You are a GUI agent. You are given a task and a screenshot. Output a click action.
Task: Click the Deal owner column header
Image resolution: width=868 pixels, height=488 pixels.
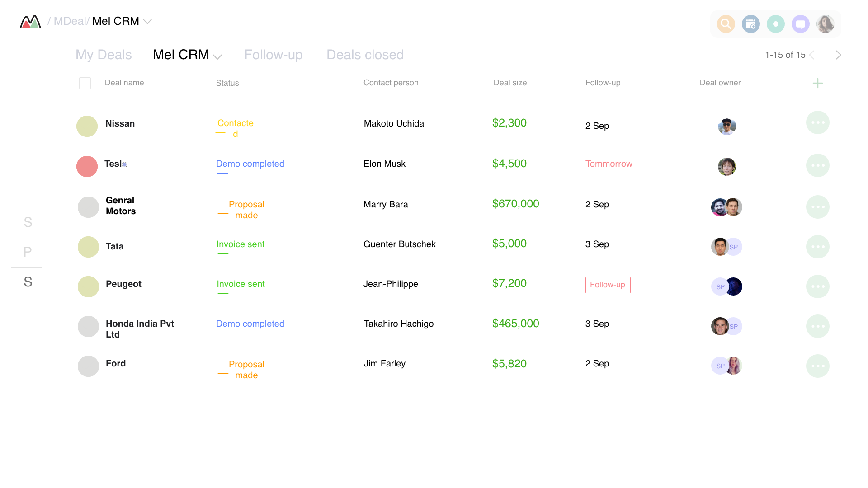[x=720, y=83]
